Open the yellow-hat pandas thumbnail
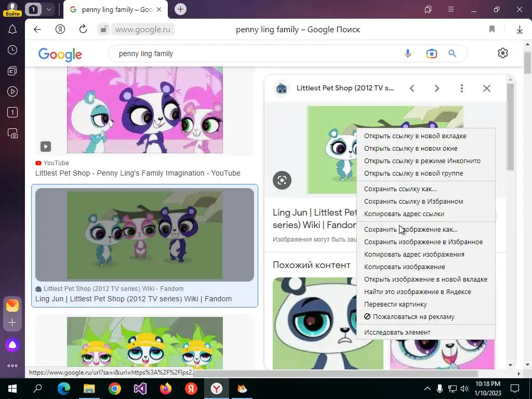Image resolution: width=532 pixels, height=399 pixels. (145, 343)
